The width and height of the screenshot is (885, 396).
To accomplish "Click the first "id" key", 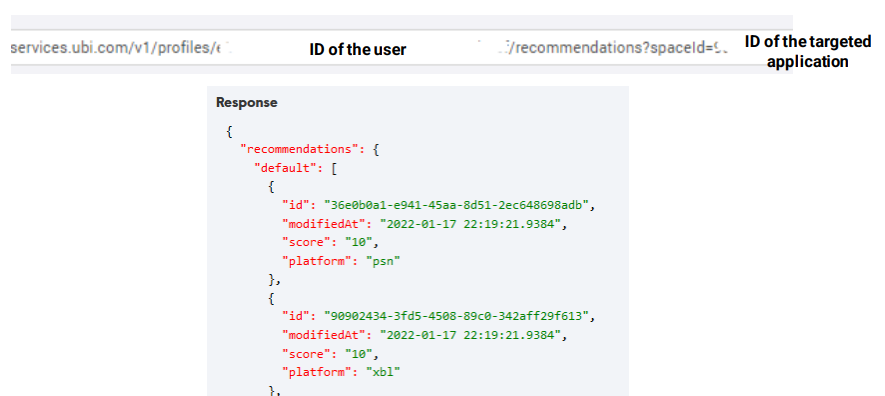I will (296, 205).
